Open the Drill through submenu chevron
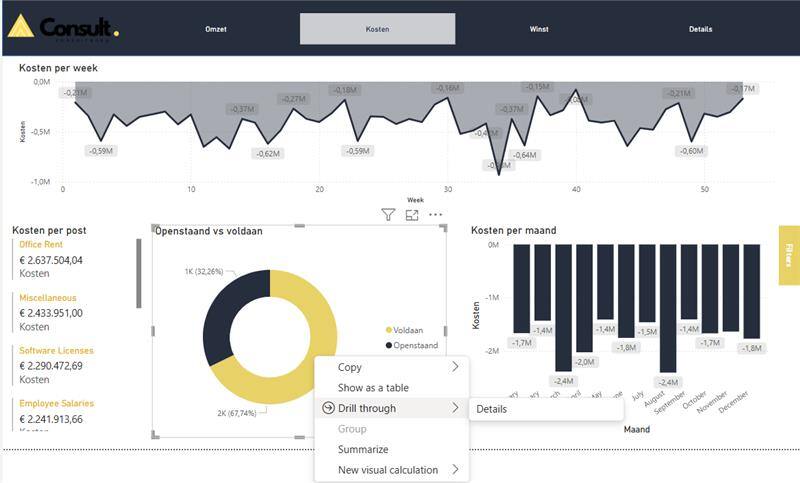The height and width of the screenshot is (483, 800). coord(456,408)
